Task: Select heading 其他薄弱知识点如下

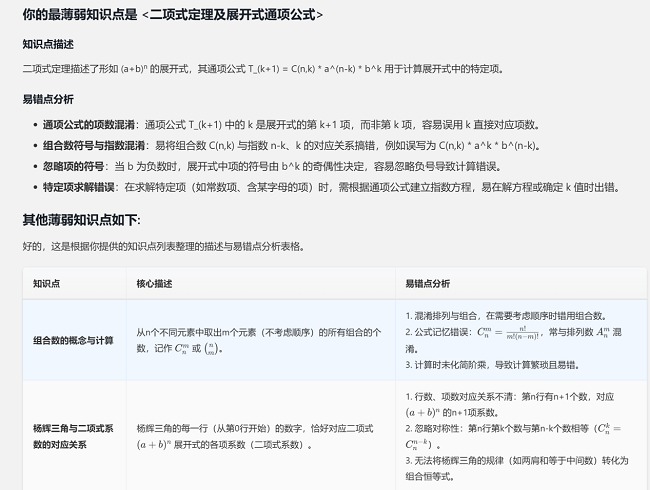Action: (82, 220)
